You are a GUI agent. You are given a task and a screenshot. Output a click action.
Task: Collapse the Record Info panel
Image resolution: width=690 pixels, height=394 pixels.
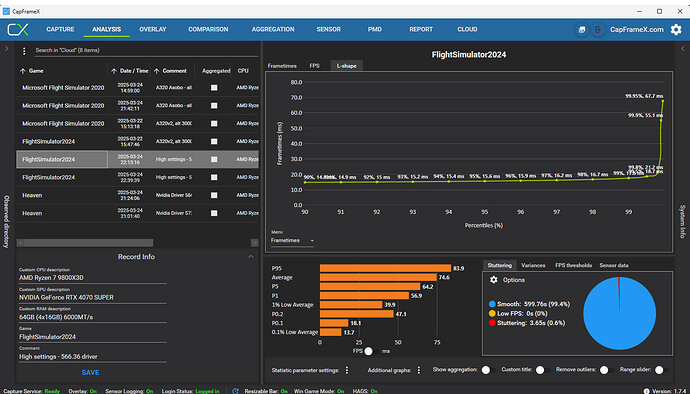click(251, 257)
